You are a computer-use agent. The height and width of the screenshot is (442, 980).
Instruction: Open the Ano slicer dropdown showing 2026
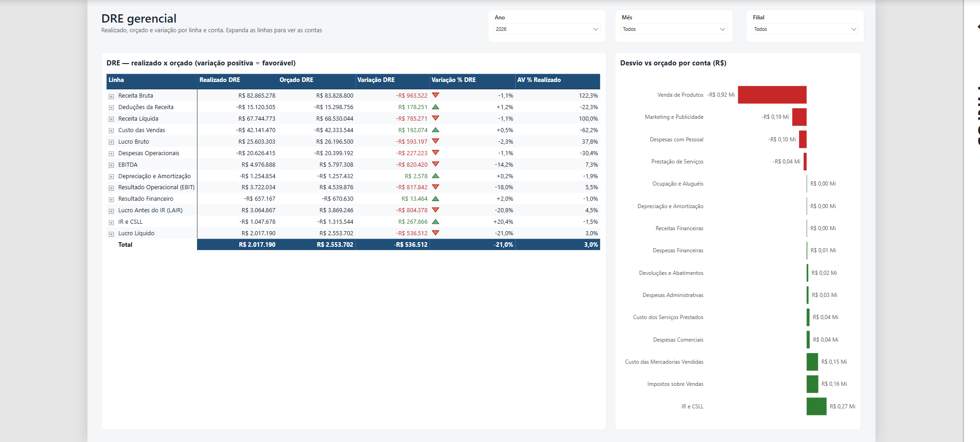(547, 29)
